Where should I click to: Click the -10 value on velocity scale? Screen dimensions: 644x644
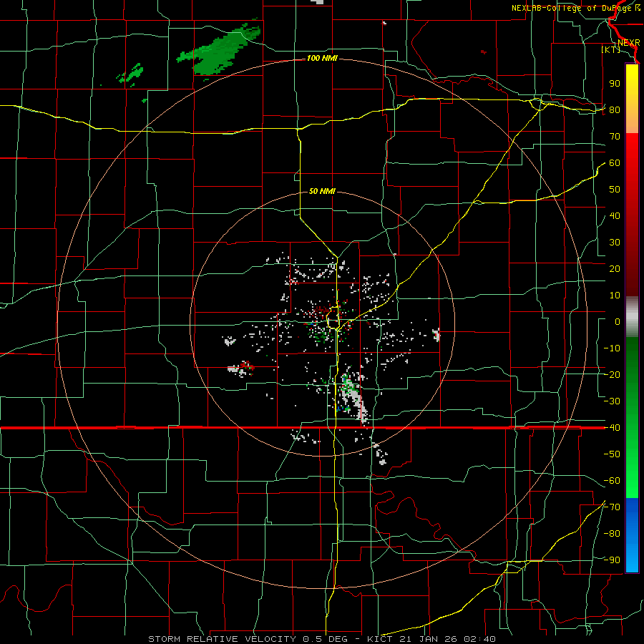(612, 348)
